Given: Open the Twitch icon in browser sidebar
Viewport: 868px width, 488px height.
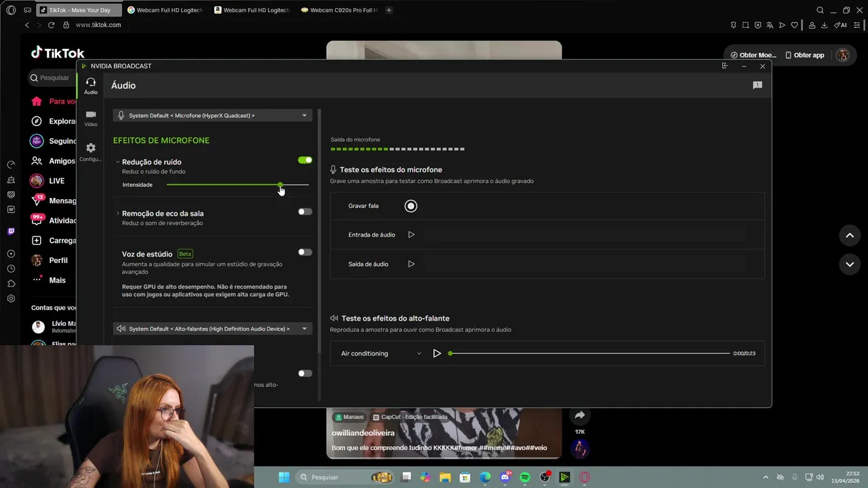Looking at the screenshot, I should (11, 231).
